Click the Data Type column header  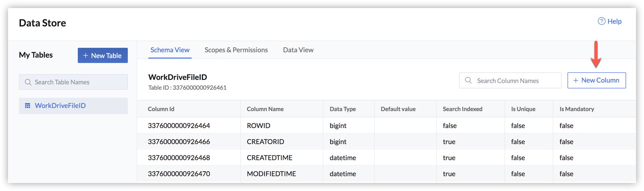(x=343, y=109)
